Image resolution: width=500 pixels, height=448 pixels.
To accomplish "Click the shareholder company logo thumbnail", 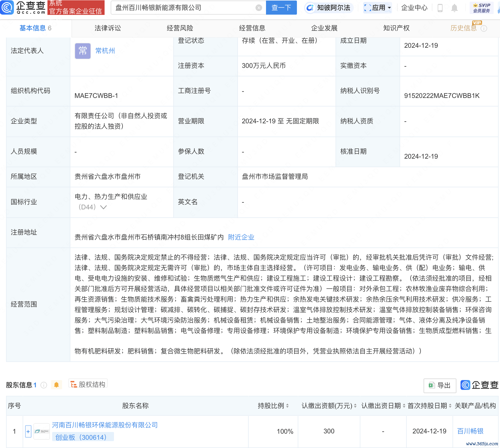I will (42, 431).
